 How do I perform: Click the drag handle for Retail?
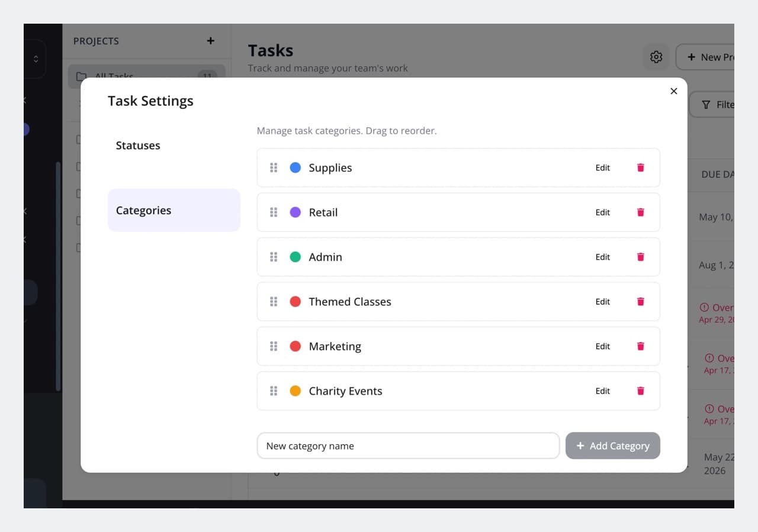tap(274, 212)
